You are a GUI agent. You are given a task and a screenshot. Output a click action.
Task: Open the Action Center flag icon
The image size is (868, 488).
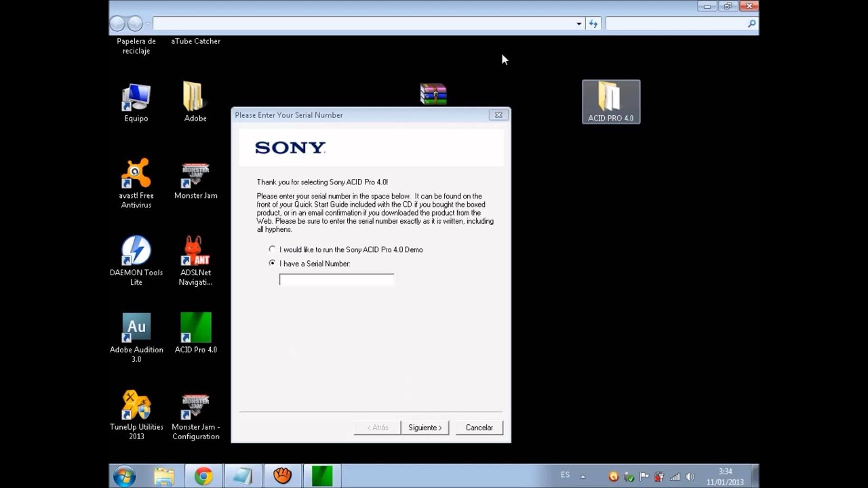pos(644,476)
